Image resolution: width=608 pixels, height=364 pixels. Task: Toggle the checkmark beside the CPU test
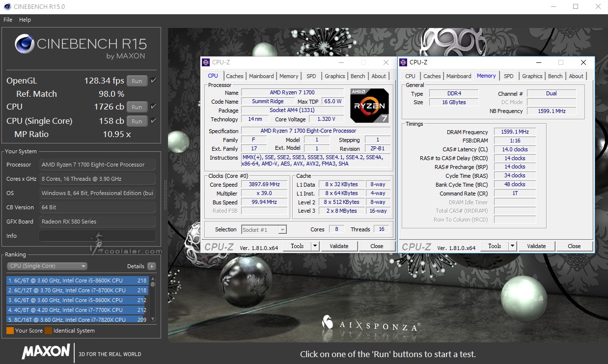[154, 107]
